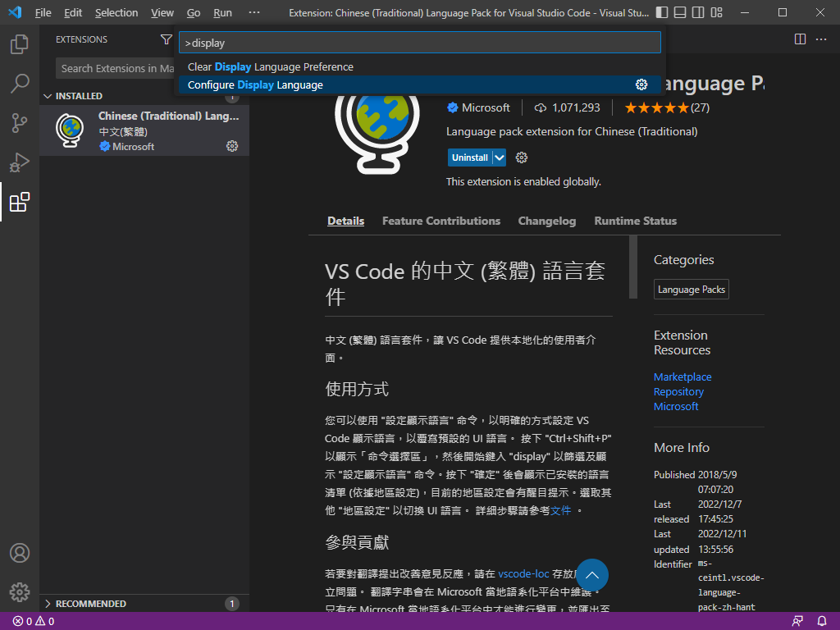Open the Edit menu
Image resolution: width=840 pixels, height=630 pixels.
(x=73, y=13)
